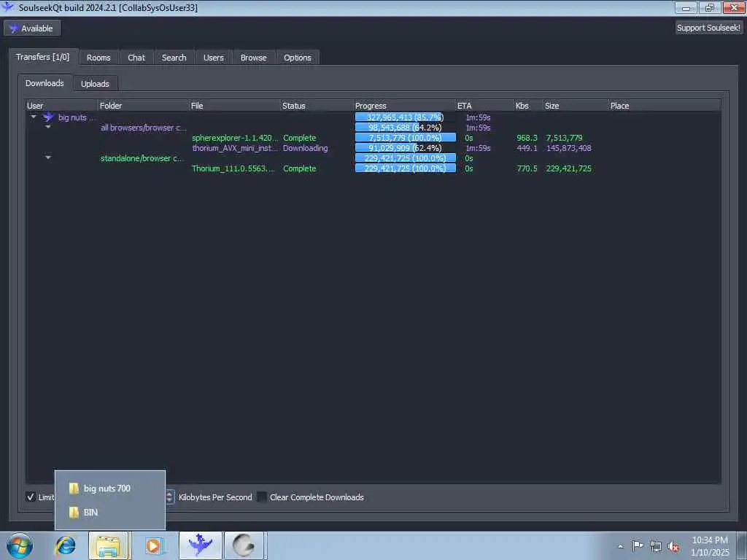Click the Action Center flag tray icon
This screenshot has width=747, height=560.
(637, 545)
